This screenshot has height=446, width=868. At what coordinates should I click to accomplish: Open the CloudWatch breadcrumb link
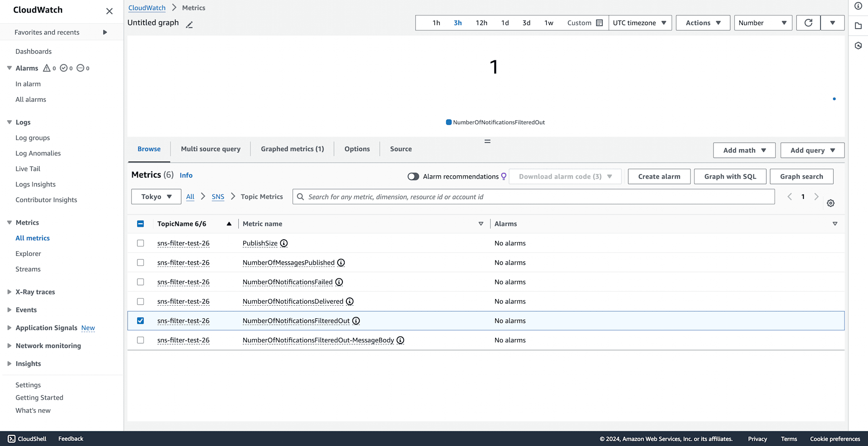click(x=147, y=8)
